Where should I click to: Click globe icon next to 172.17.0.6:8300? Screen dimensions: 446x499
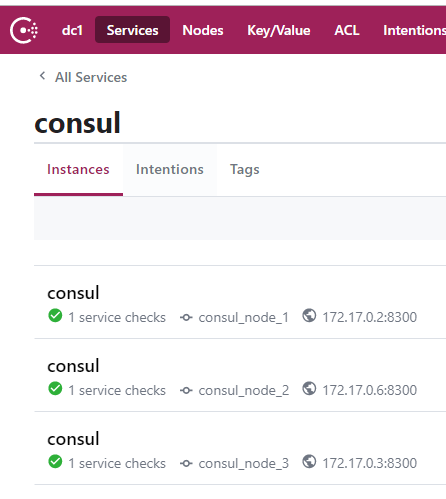pos(309,389)
